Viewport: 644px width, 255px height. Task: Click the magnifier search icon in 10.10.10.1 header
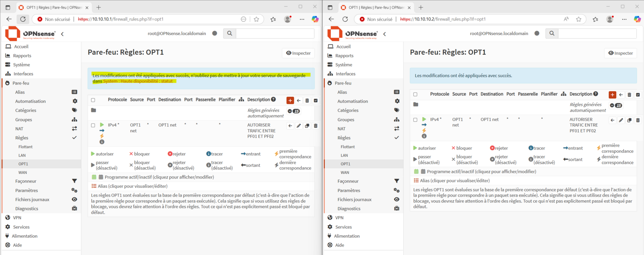[229, 33]
